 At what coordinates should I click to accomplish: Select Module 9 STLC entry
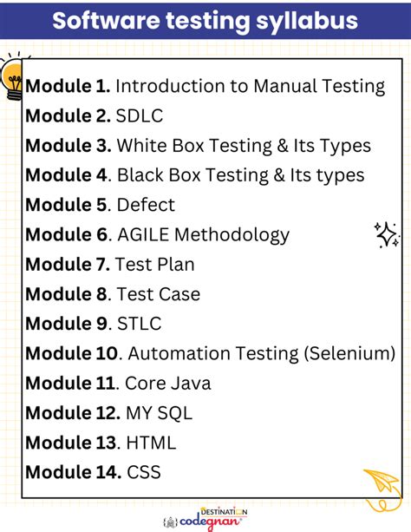click(x=94, y=324)
